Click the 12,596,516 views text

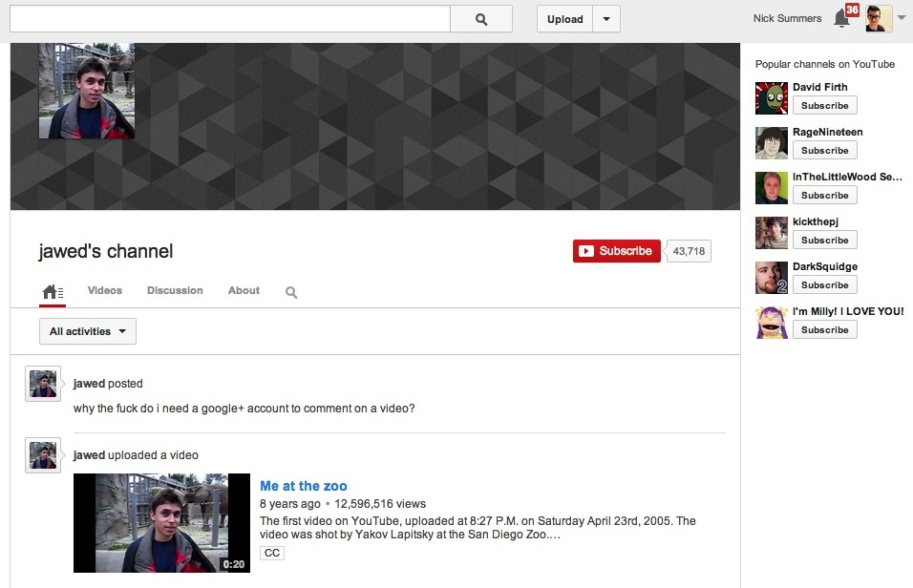click(380, 504)
